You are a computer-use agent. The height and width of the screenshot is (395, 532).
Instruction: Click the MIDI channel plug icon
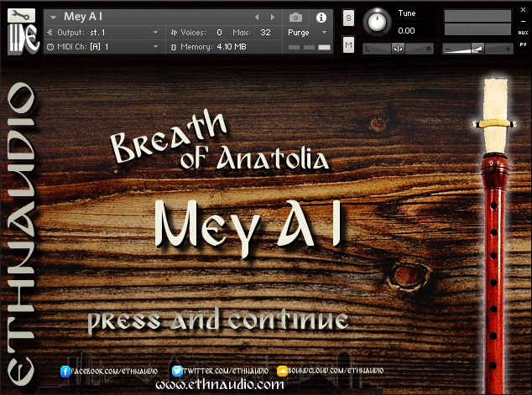pyautogui.click(x=50, y=47)
